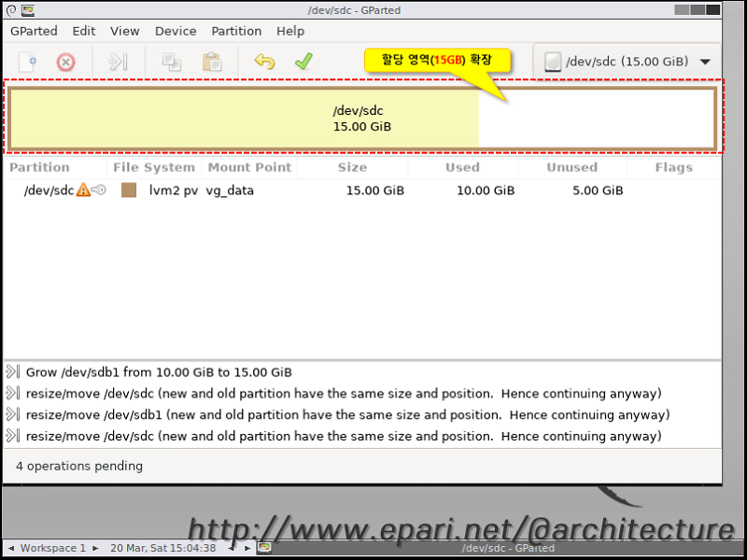Click the Paste partition toolbar icon
The height and width of the screenshot is (560, 747).
coord(212,62)
